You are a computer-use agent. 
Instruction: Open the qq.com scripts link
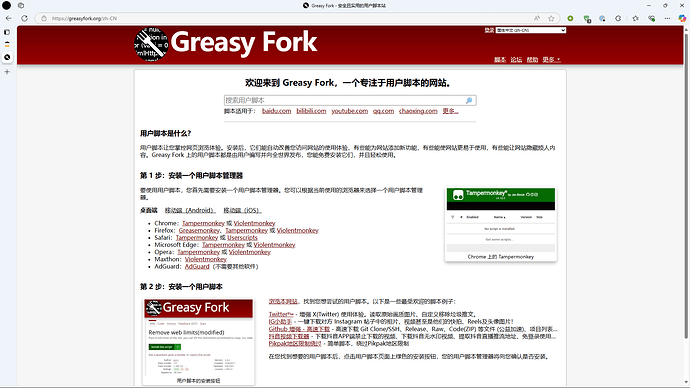tap(383, 111)
